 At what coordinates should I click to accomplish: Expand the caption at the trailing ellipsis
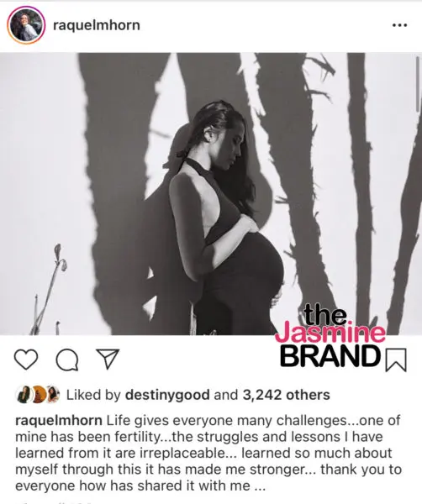[261, 486]
